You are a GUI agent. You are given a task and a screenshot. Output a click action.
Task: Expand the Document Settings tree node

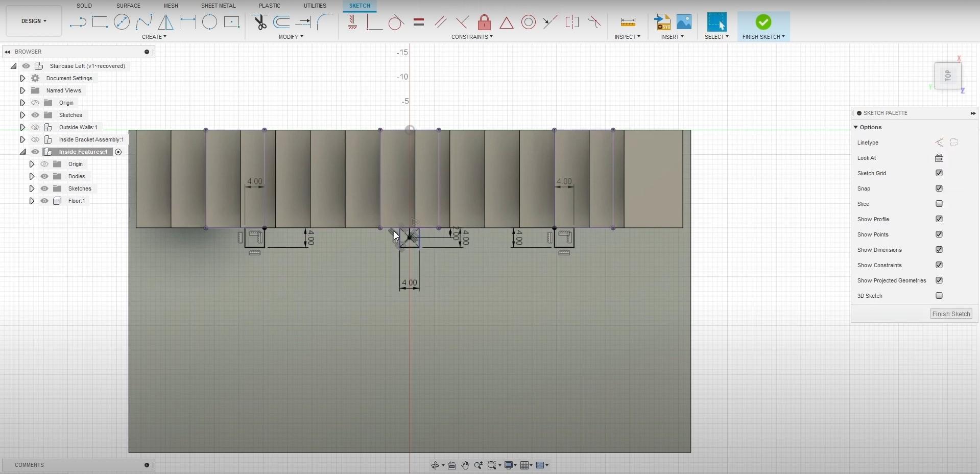click(x=22, y=78)
